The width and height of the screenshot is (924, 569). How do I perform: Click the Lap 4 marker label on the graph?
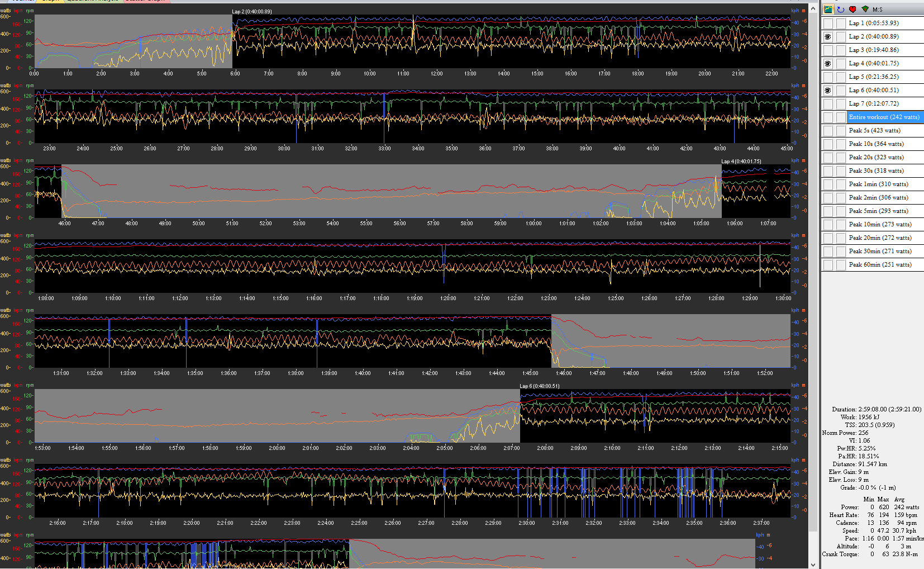tap(741, 162)
